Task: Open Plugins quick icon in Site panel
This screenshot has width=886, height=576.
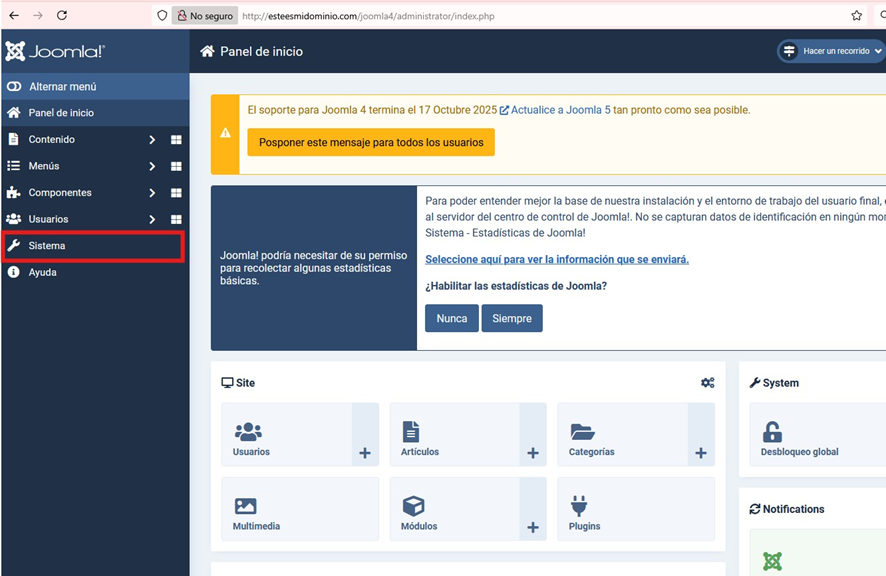Action: [636, 509]
